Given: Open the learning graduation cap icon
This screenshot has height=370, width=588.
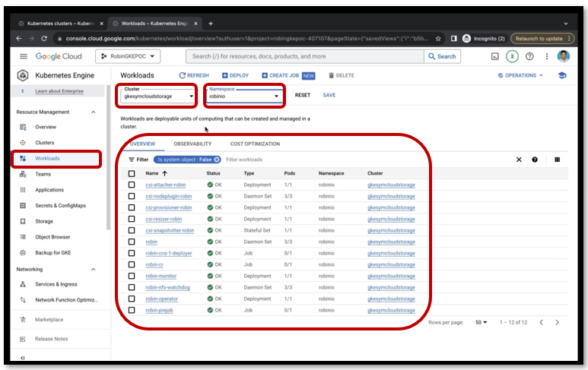Looking at the screenshot, I should coord(561,75).
